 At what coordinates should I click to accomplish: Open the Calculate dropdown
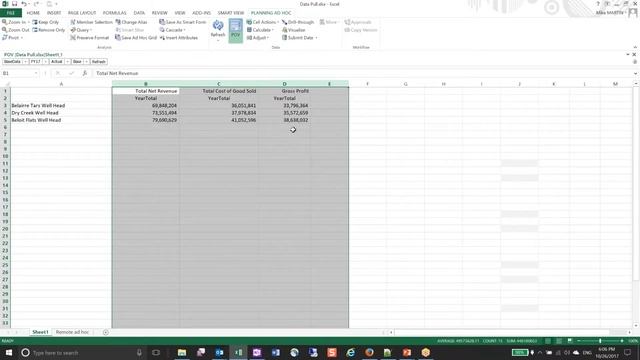pyautogui.click(x=260, y=30)
